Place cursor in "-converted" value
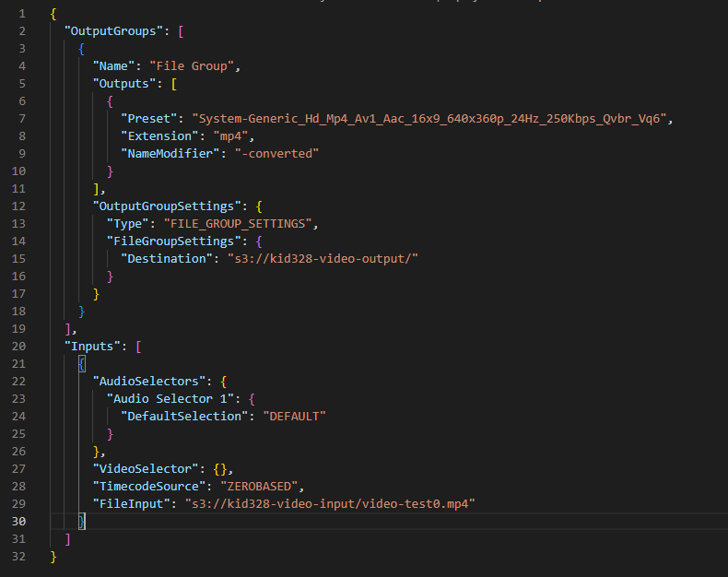 [276, 153]
